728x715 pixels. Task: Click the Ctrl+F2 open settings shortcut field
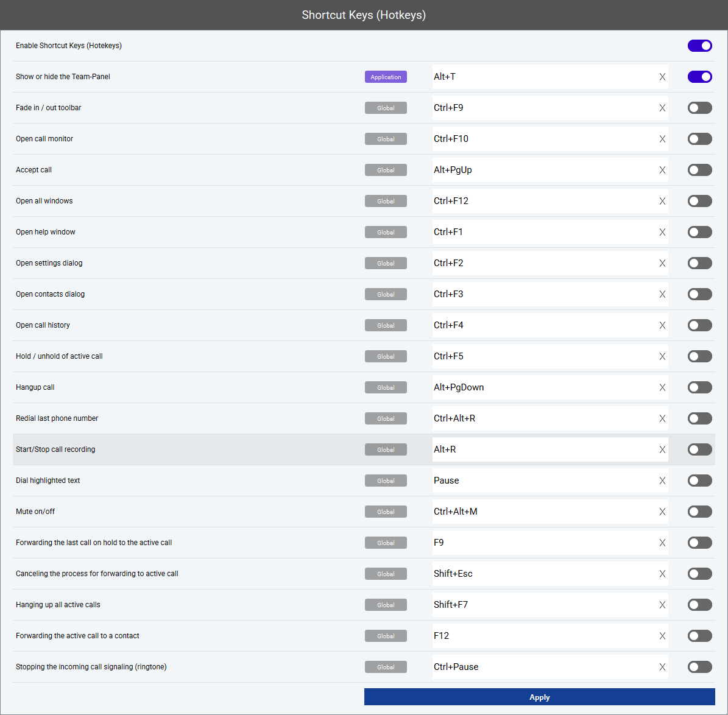pos(542,263)
